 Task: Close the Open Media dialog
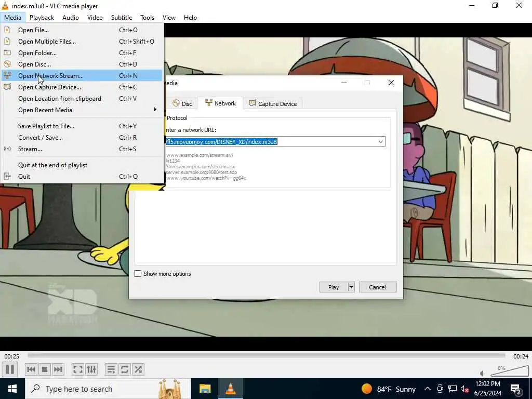pyautogui.click(x=391, y=83)
